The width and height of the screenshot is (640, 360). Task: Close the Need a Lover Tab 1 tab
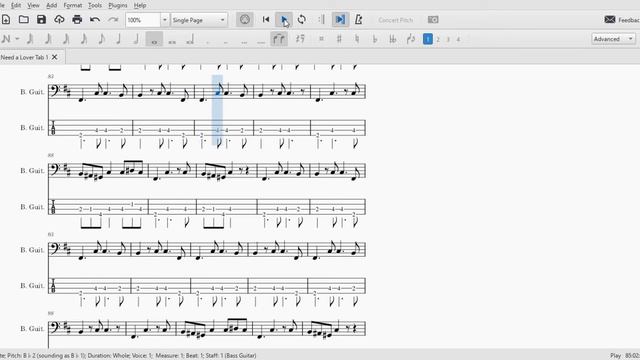click(54, 57)
